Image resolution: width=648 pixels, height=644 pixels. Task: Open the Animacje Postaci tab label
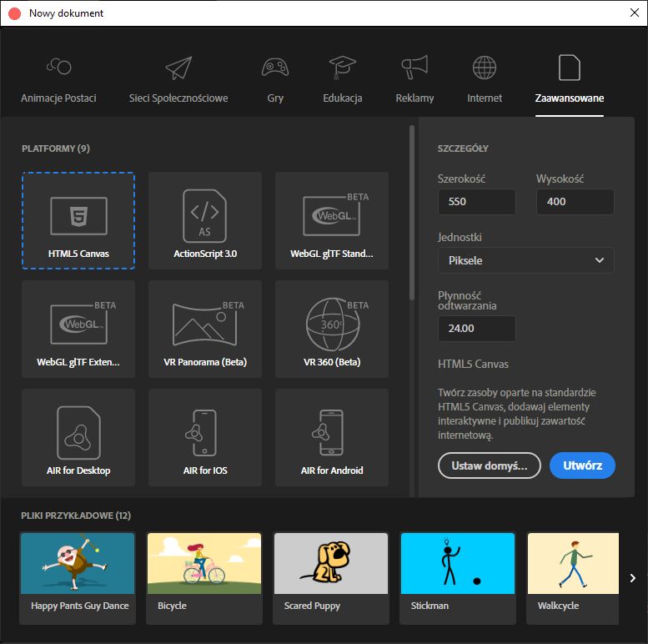coord(58,98)
